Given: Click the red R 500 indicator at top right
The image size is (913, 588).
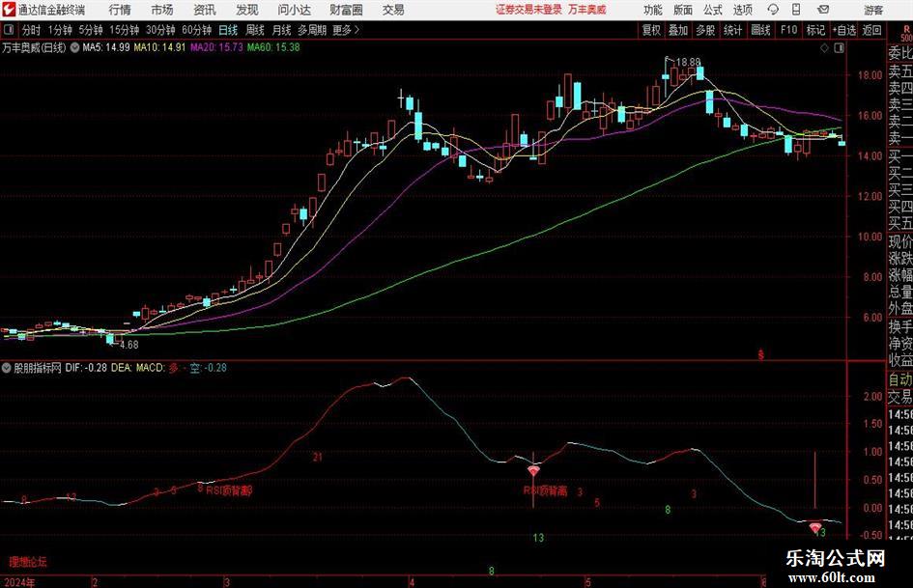Looking at the screenshot, I should (x=906, y=33).
